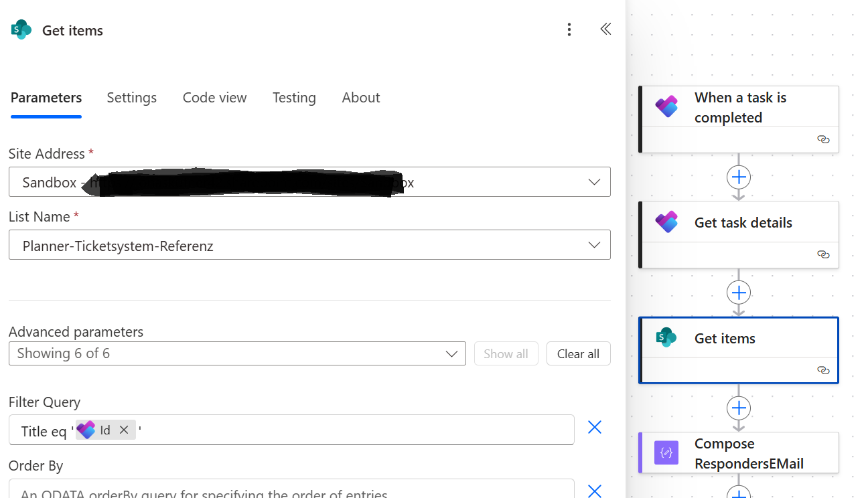The width and height of the screenshot is (868, 498).
Task: Open the List Name dropdown
Action: tap(593, 245)
